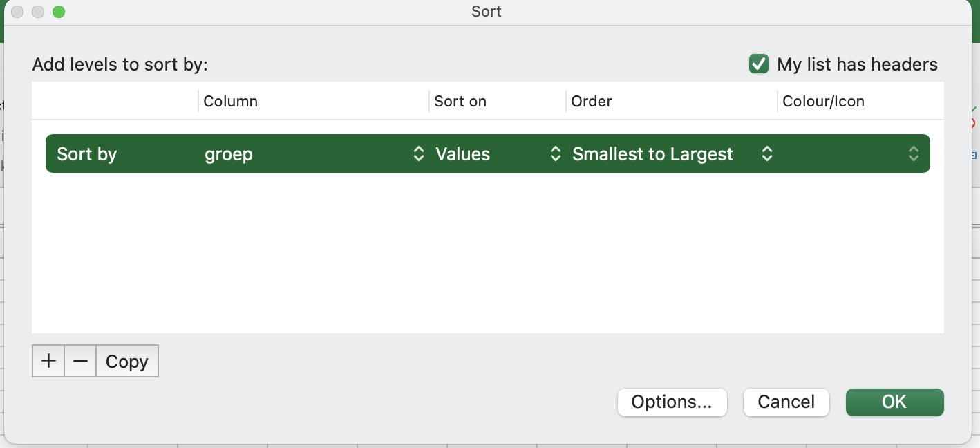Confirm the sort with the OK button
The image size is (980, 448).
[x=894, y=402]
